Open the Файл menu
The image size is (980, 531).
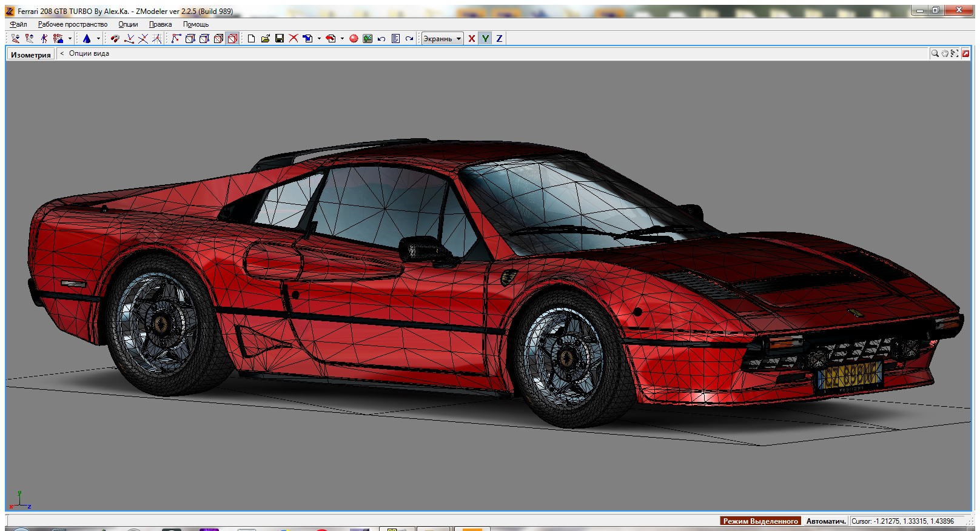tap(18, 24)
